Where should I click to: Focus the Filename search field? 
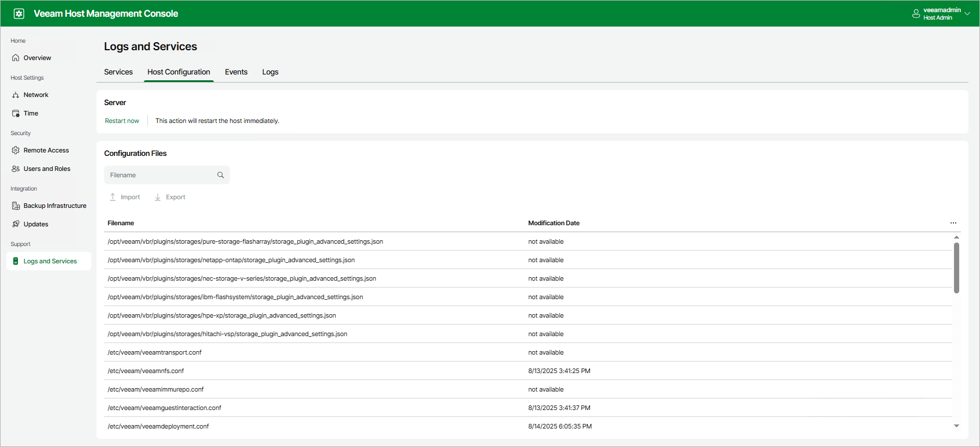167,175
